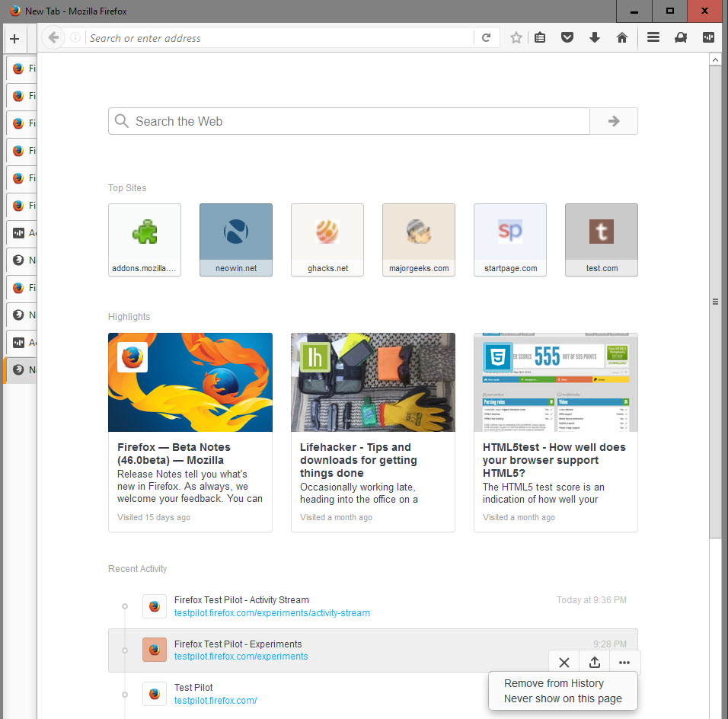The width and height of the screenshot is (728, 719).
Task: Show bookmarks list icon
Action: 539,37
